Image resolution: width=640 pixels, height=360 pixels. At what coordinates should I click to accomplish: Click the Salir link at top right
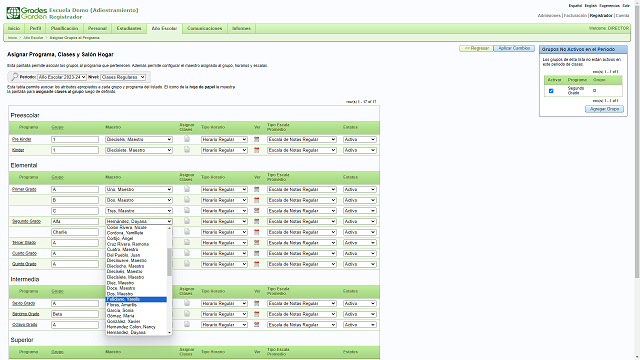[626, 6]
